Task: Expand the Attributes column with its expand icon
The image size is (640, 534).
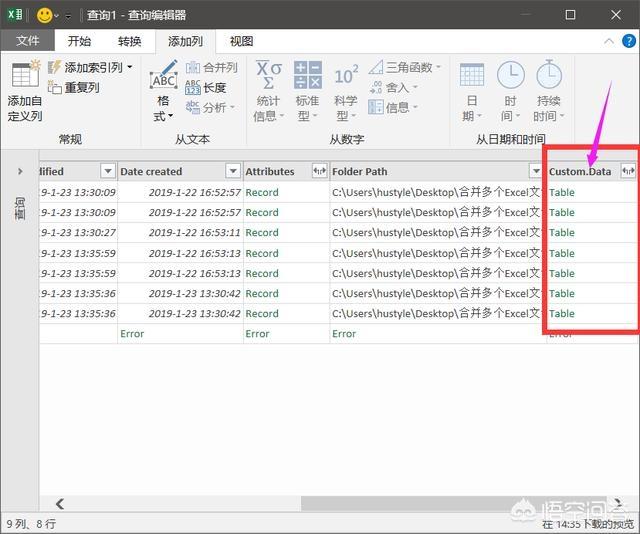Action: tap(320, 171)
